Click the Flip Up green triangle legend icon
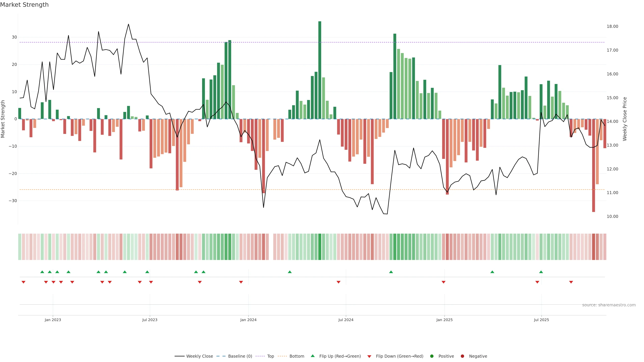644x362 pixels. point(312,356)
